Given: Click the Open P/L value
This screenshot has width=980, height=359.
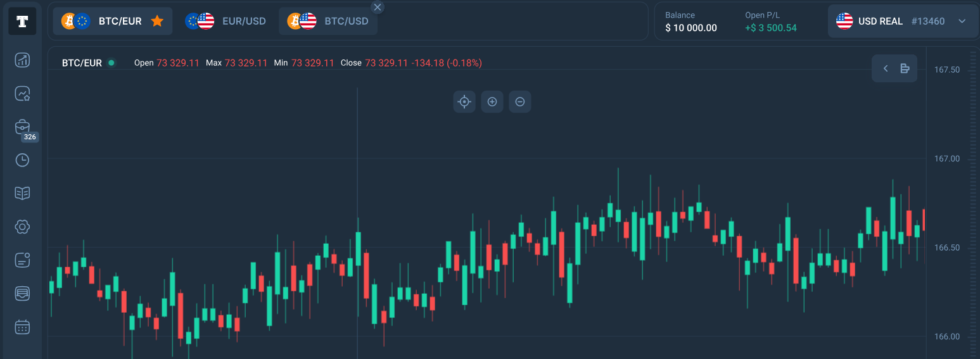Looking at the screenshot, I should click(771, 28).
